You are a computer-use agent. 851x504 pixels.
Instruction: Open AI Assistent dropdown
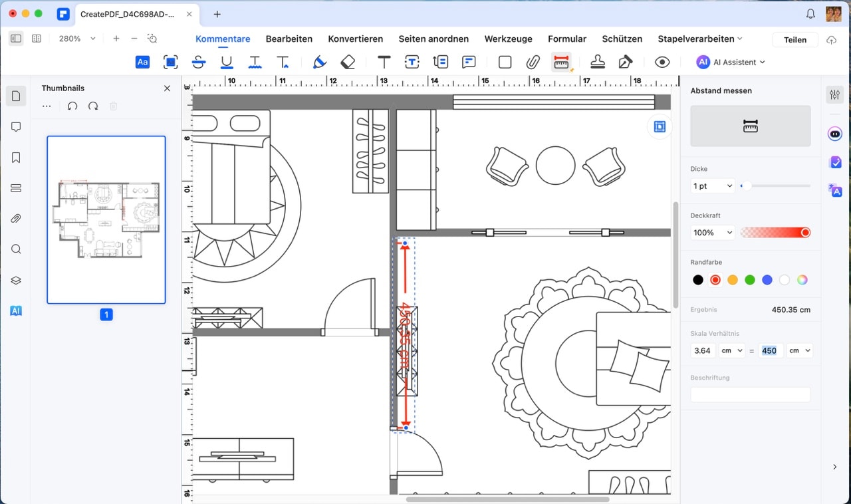click(731, 62)
